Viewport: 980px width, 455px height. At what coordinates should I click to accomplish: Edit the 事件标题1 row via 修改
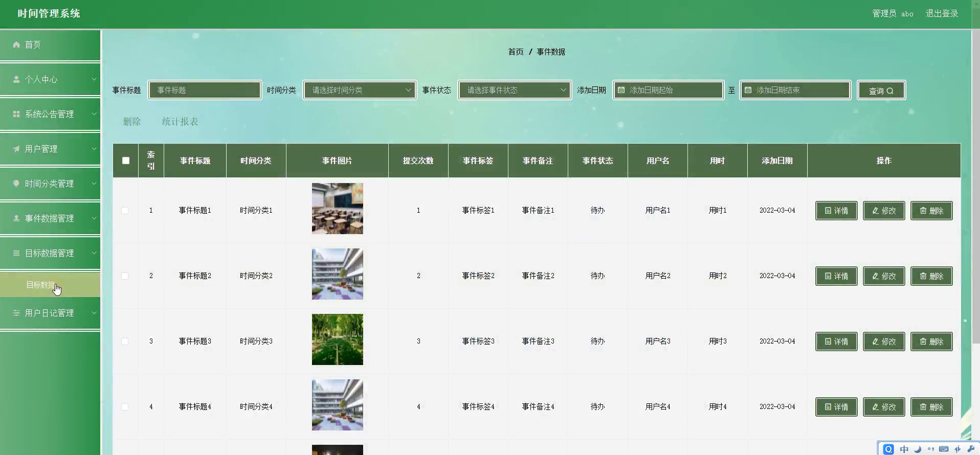(884, 211)
